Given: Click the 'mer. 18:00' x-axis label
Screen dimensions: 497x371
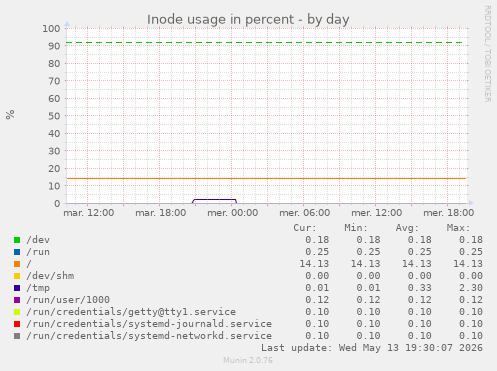Looking at the screenshot, I should point(449,213).
